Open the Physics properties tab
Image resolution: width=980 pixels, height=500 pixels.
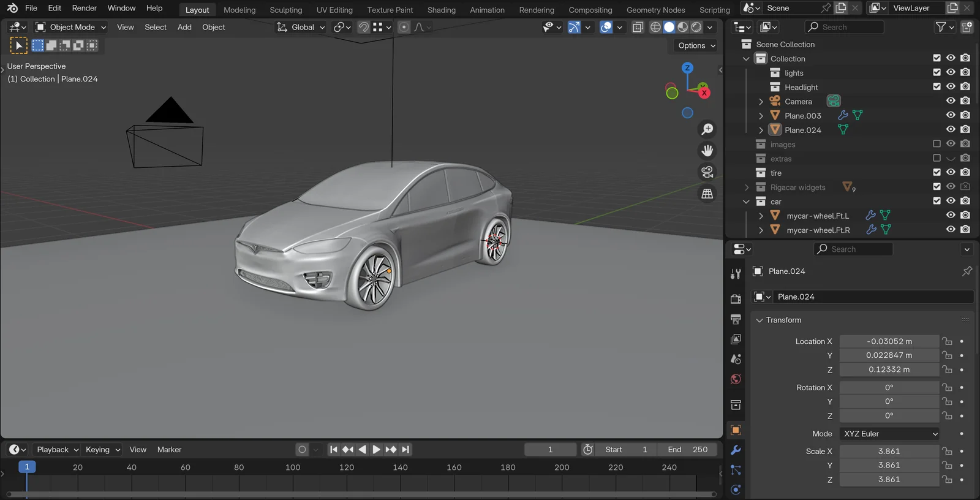click(x=736, y=490)
